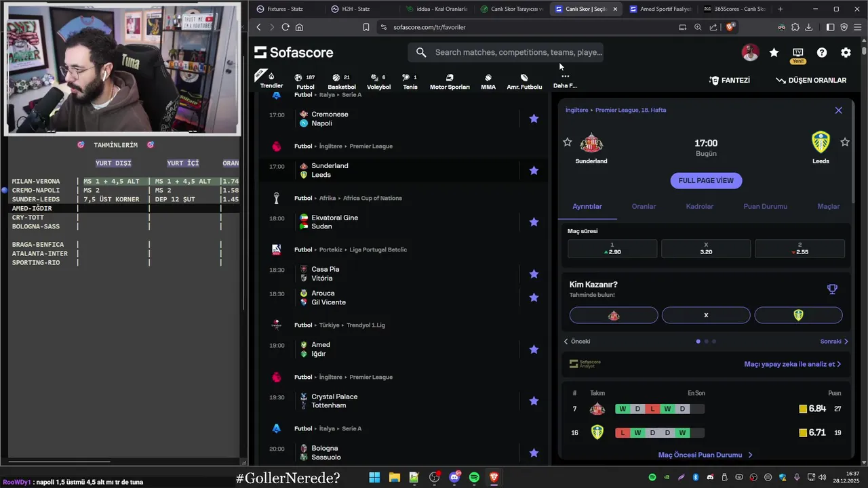Open the user profile avatar
868x488 pixels.
[750, 52]
